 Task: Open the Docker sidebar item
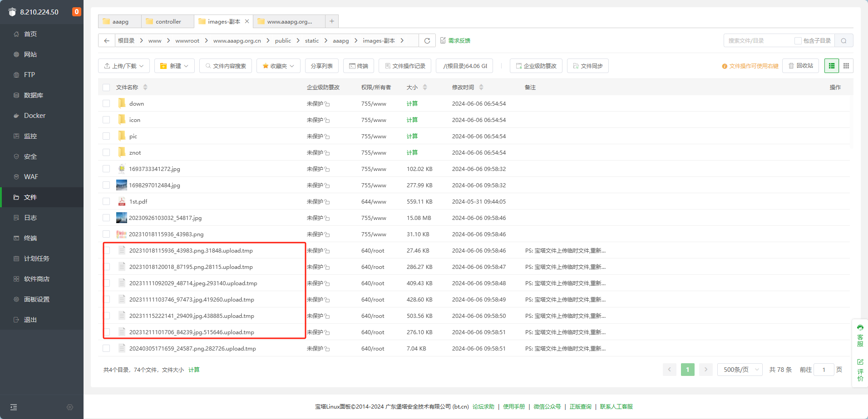42,116
